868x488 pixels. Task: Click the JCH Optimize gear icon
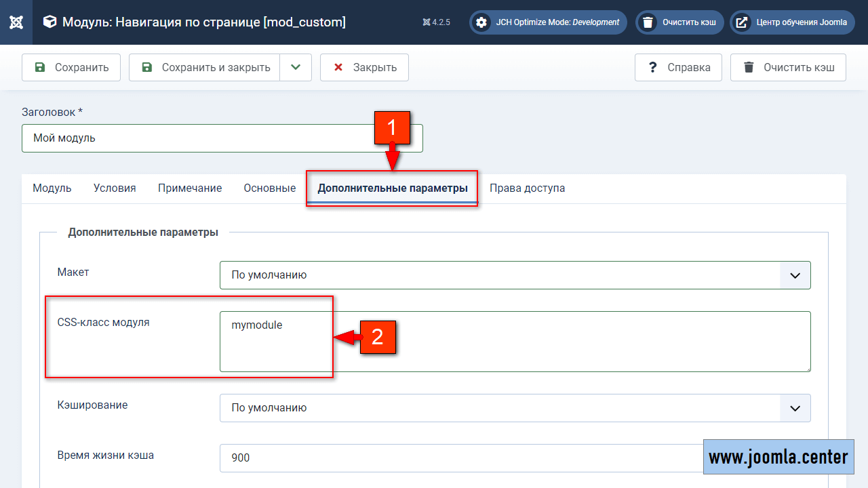481,22
